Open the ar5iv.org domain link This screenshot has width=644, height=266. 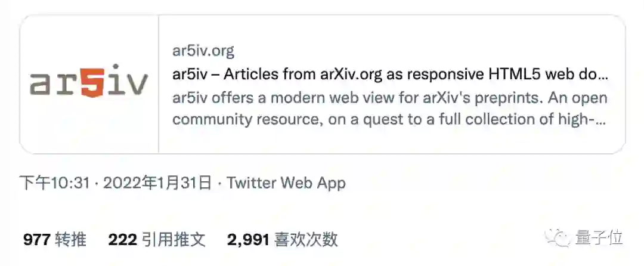tap(203, 51)
